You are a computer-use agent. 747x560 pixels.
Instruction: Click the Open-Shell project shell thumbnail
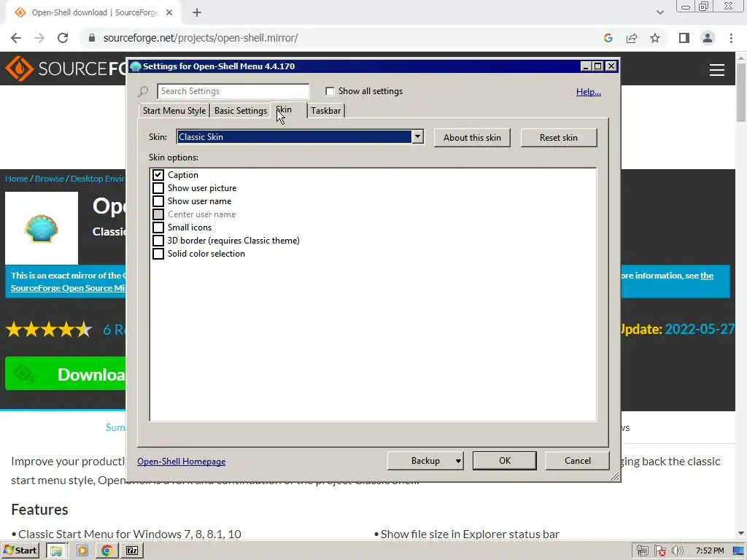pos(42,228)
